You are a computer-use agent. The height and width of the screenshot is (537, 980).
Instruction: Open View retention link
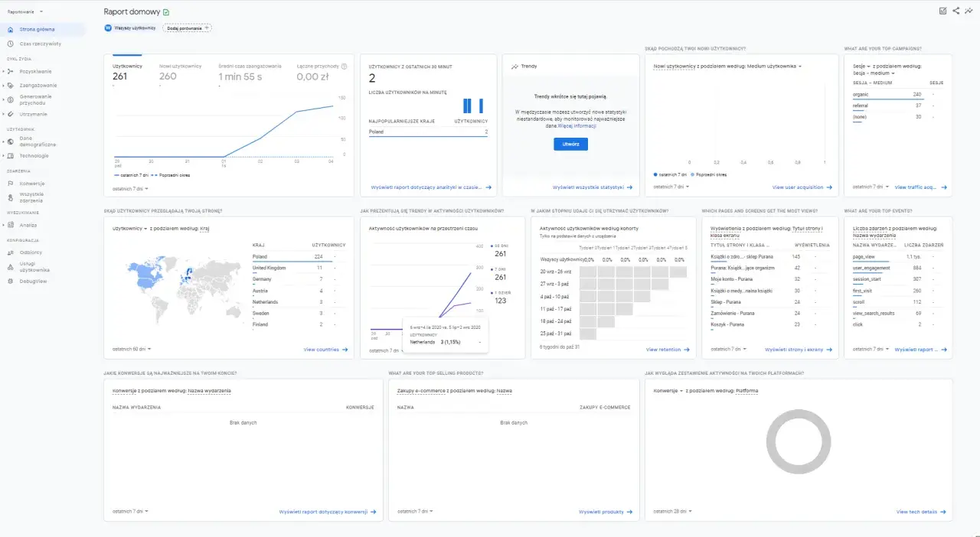[x=667, y=350]
